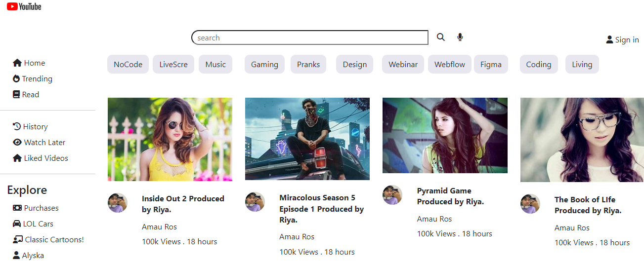
Task: Open Watch Later with the eye icon
Action: [39, 143]
